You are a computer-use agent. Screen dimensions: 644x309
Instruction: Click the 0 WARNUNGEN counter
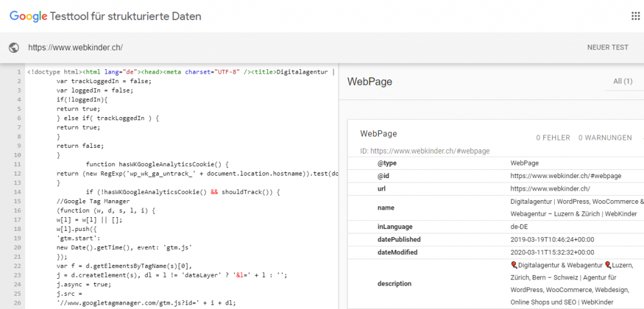[x=605, y=138]
